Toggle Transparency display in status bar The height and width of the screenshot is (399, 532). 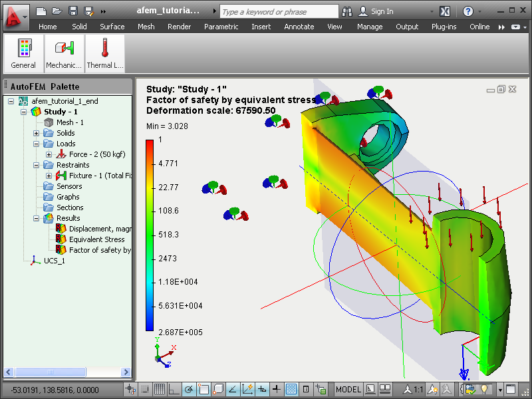(x=291, y=389)
